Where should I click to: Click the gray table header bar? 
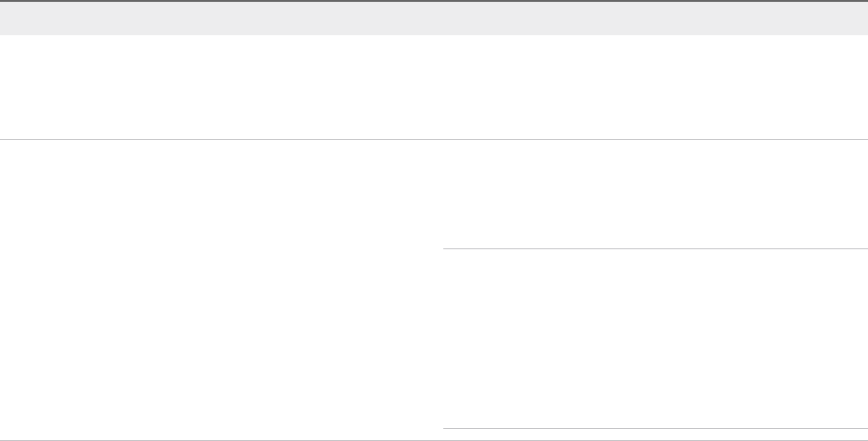tap(434, 18)
